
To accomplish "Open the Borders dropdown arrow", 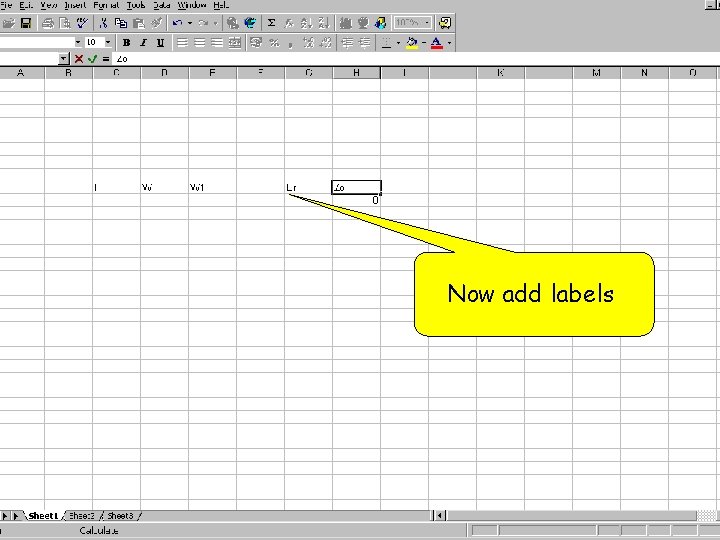I will coord(398,43).
